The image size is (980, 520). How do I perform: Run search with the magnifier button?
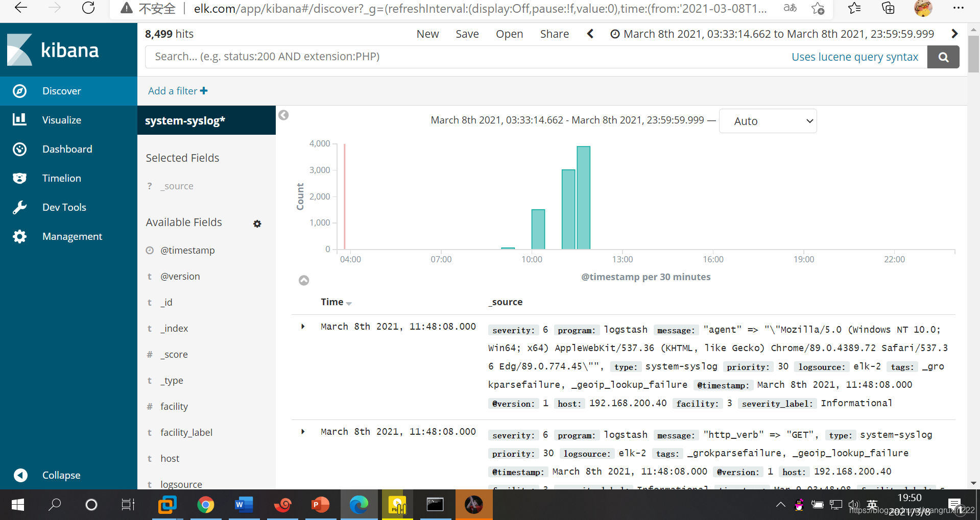tap(943, 57)
